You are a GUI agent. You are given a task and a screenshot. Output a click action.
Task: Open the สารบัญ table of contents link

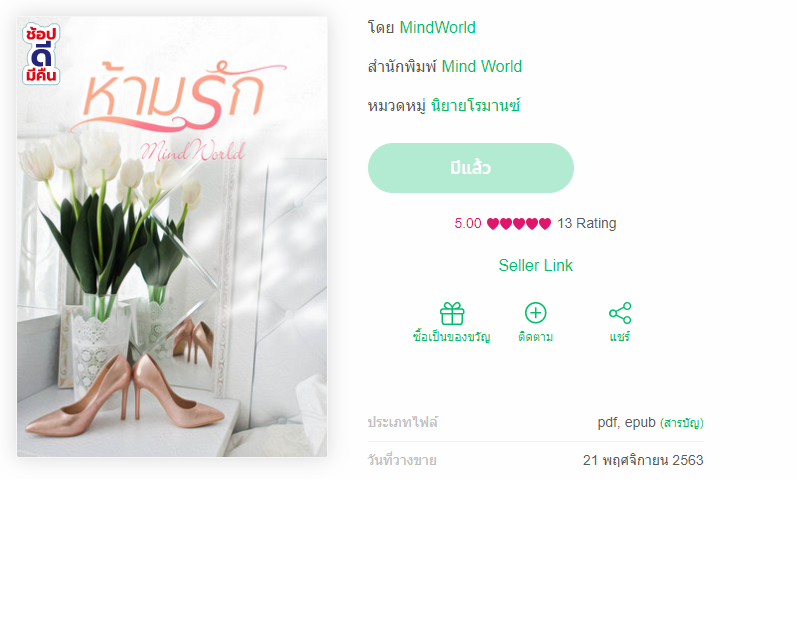point(682,423)
